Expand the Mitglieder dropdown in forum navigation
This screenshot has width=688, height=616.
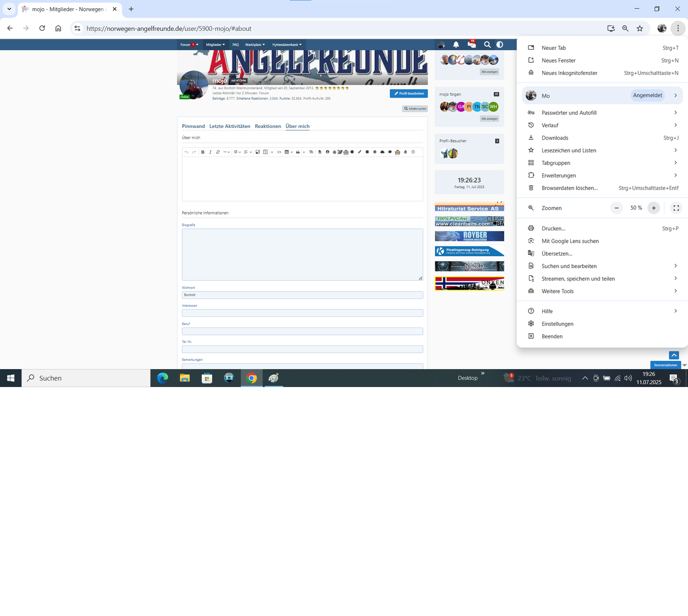click(215, 45)
